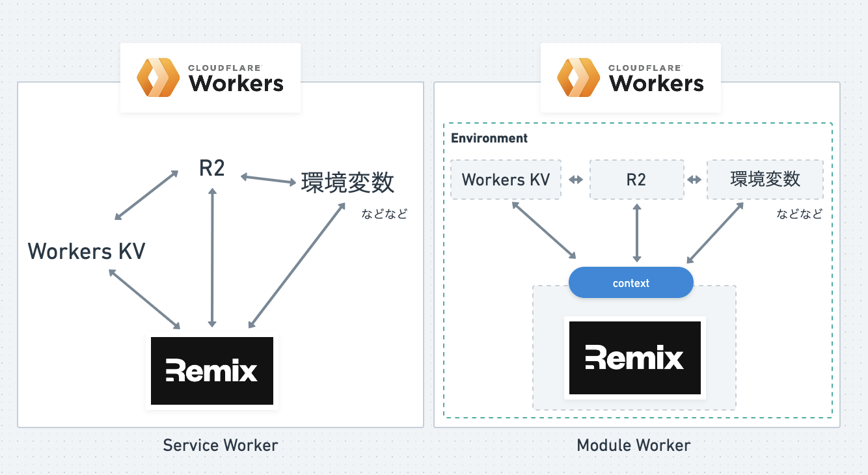This screenshot has width=868, height=475.
Task: Click the Module Worker caption
Action: [634, 446]
